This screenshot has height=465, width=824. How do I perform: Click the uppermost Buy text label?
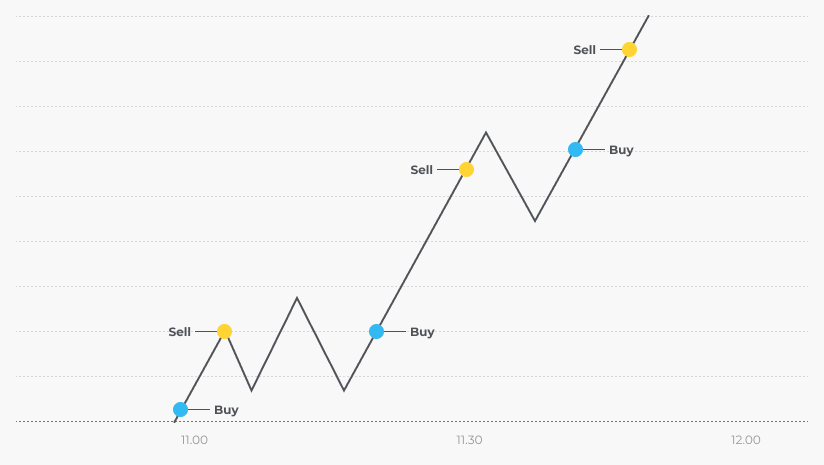(x=621, y=150)
